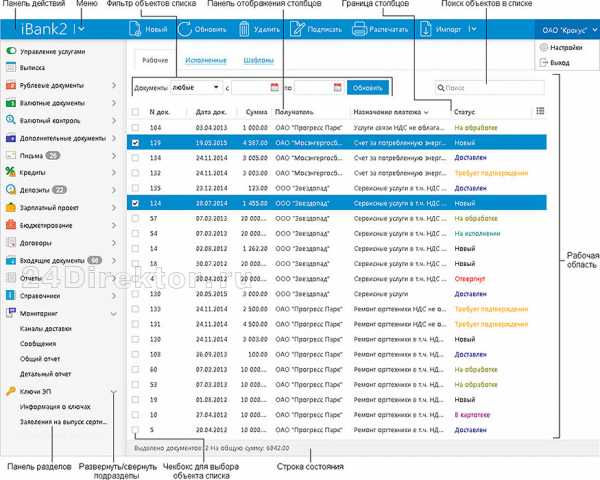The height and width of the screenshot is (480, 600).
Task: Uncheck the checkbox for document 129
Action: tap(135, 143)
